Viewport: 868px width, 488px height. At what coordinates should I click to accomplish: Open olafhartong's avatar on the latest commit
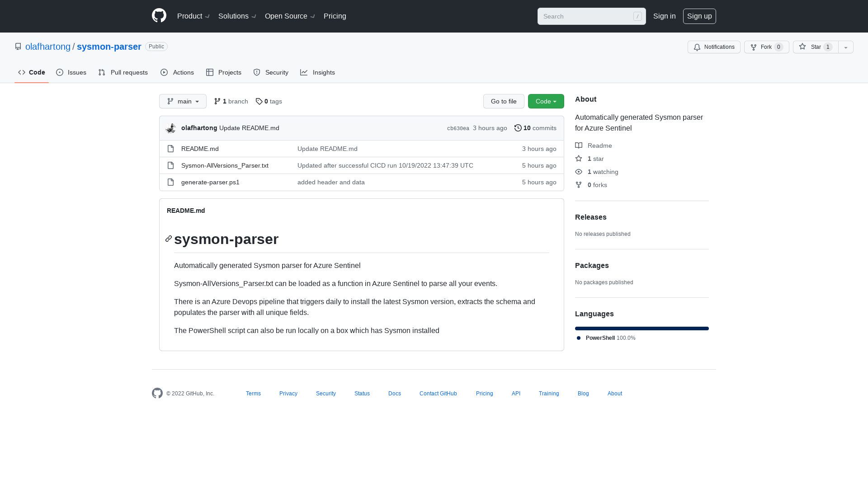pyautogui.click(x=170, y=128)
